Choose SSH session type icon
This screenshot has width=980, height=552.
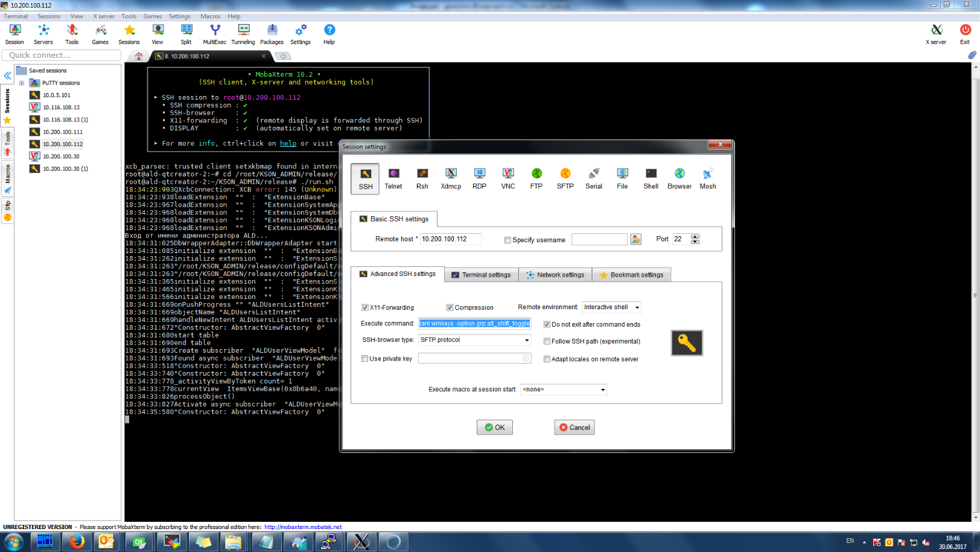366,179
